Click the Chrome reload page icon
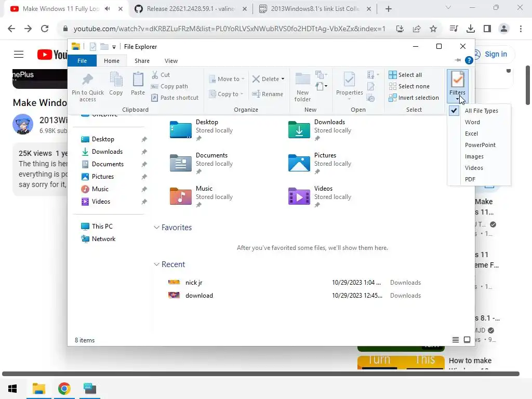532x399 pixels. [45, 29]
